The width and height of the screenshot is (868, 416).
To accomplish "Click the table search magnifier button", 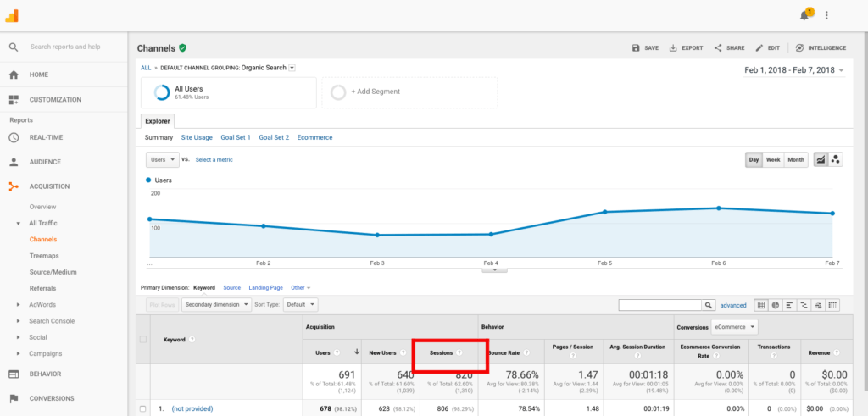I will click(709, 305).
